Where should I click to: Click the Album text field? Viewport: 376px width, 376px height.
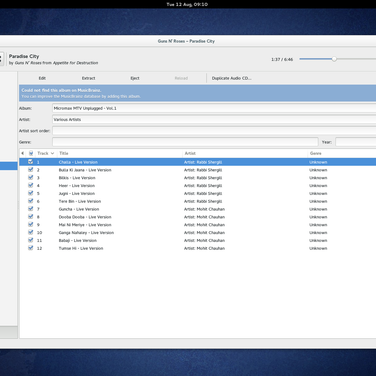click(x=214, y=108)
